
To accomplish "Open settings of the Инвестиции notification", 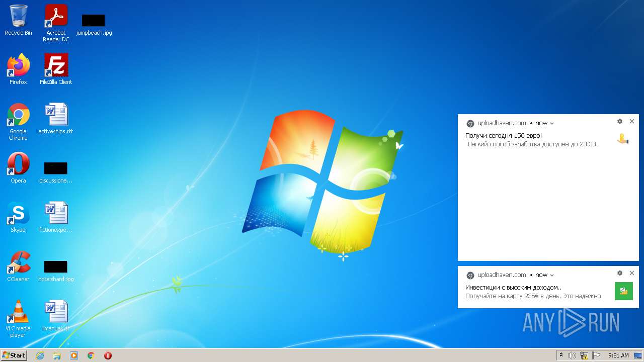I will (620, 273).
